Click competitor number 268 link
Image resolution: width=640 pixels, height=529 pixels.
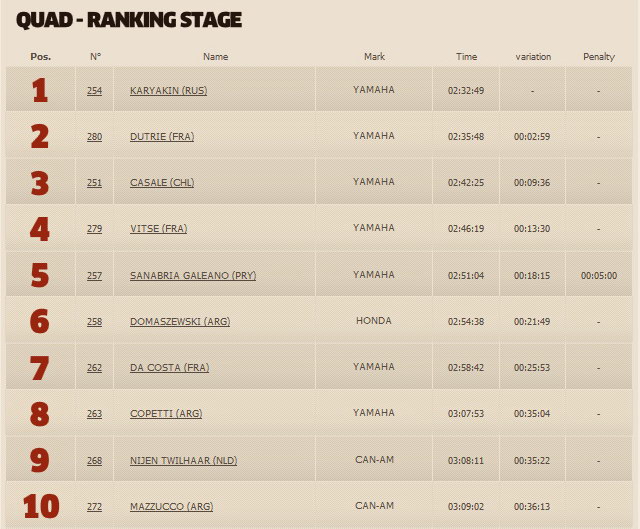click(x=94, y=460)
